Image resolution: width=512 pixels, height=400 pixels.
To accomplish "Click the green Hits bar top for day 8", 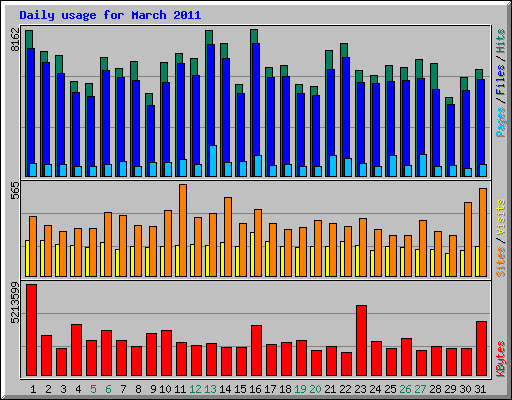I will 134,71.
